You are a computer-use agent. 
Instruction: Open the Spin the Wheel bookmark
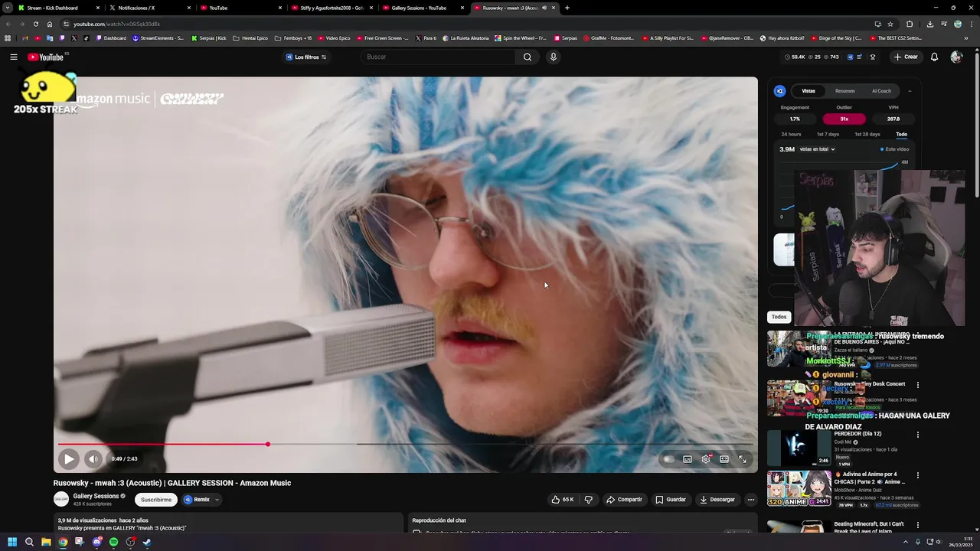point(521,37)
